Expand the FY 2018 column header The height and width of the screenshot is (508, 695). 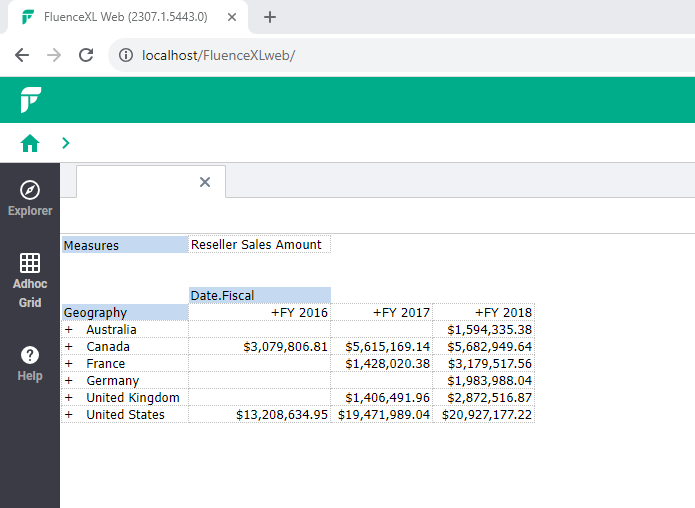click(x=480, y=312)
